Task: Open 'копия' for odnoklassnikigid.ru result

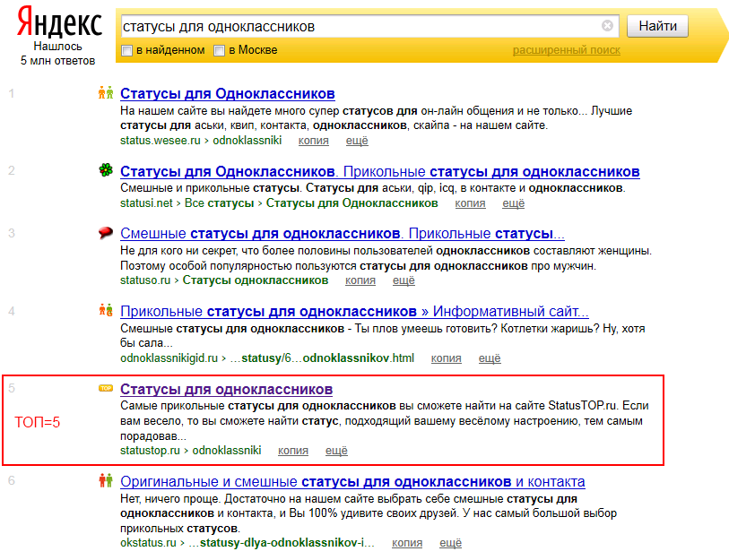Action: click(x=447, y=358)
